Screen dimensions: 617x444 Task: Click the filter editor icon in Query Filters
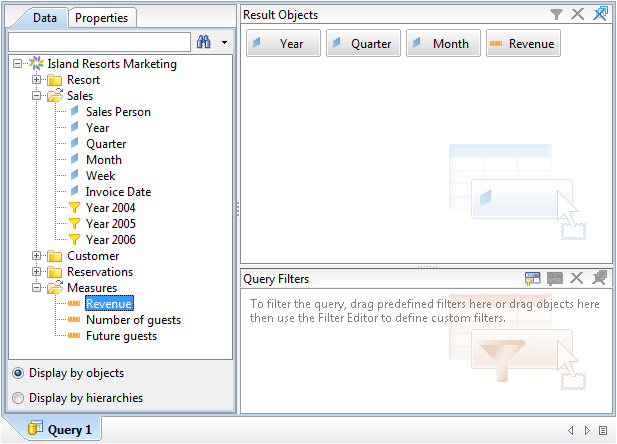tap(532, 279)
